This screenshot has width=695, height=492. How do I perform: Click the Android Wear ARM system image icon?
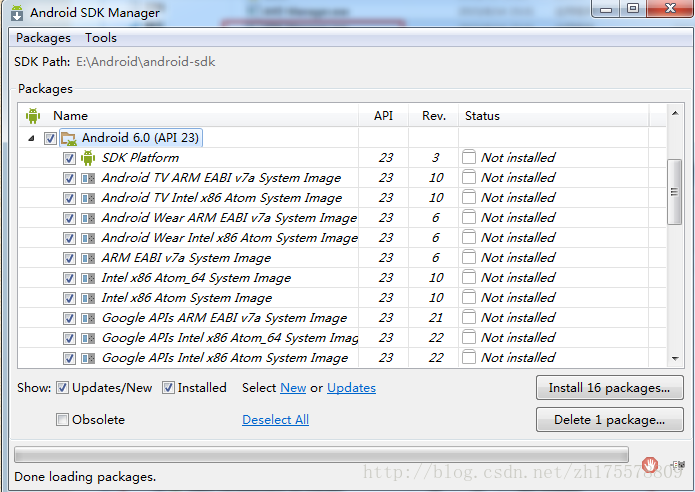coord(88,218)
